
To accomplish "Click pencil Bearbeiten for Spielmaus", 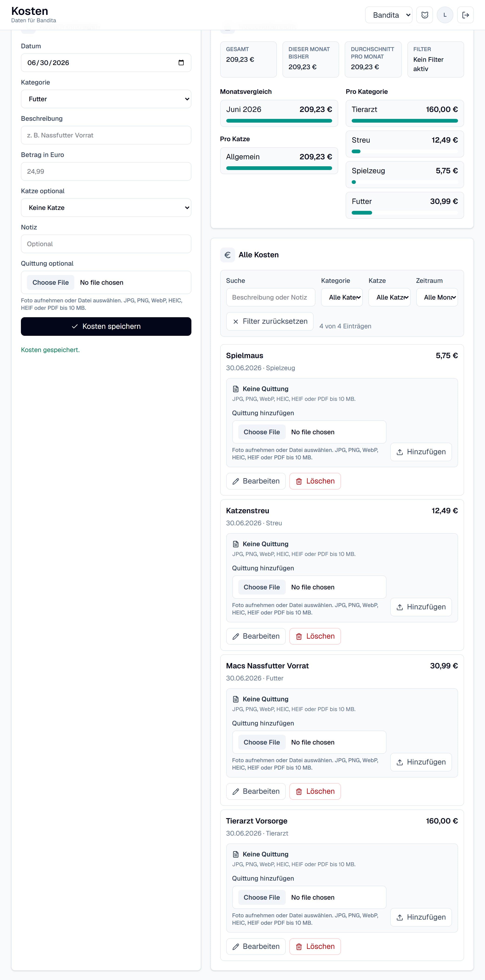I will 256,481.
